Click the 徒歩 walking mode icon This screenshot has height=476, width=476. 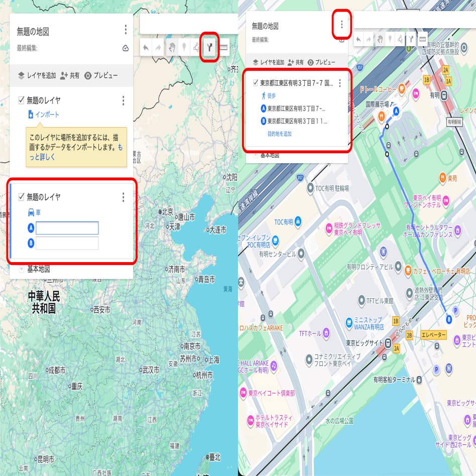point(264,95)
